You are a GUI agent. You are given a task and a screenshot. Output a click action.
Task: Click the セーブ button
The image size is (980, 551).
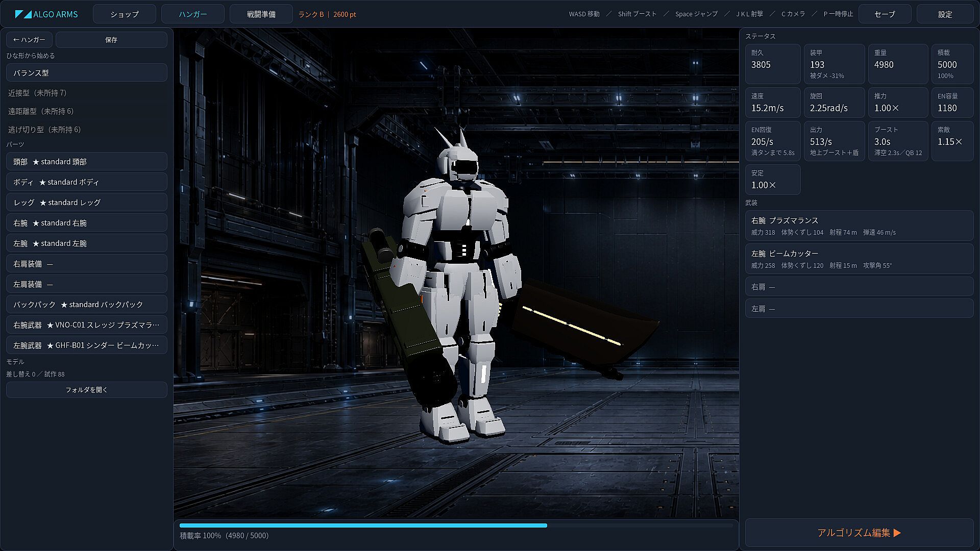pyautogui.click(x=885, y=14)
